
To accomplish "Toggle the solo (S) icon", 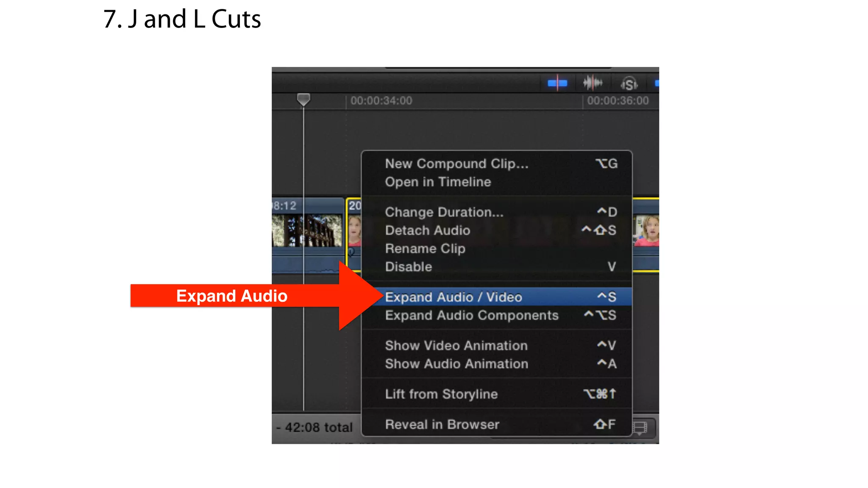I will [629, 84].
